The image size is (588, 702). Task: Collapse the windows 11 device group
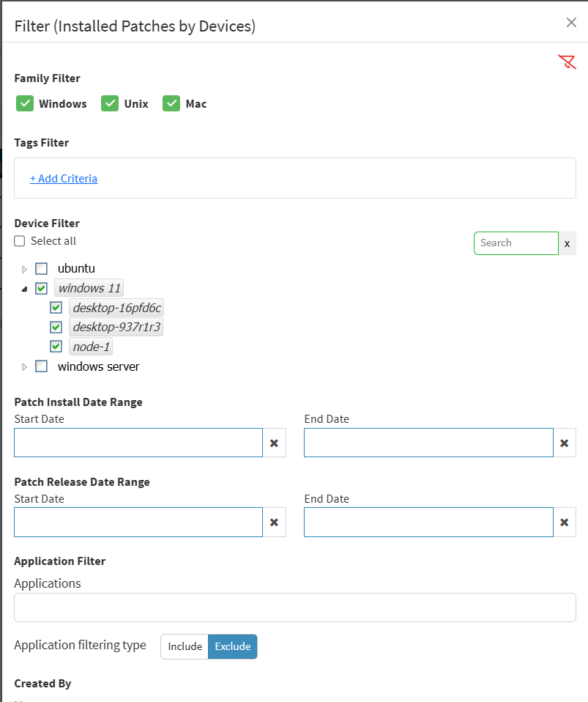24,289
